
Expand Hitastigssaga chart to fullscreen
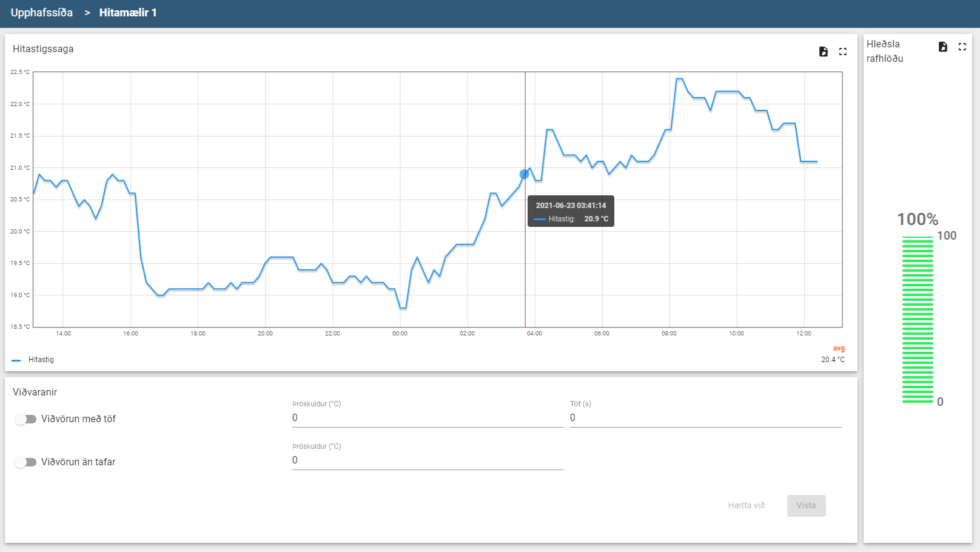click(x=843, y=52)
